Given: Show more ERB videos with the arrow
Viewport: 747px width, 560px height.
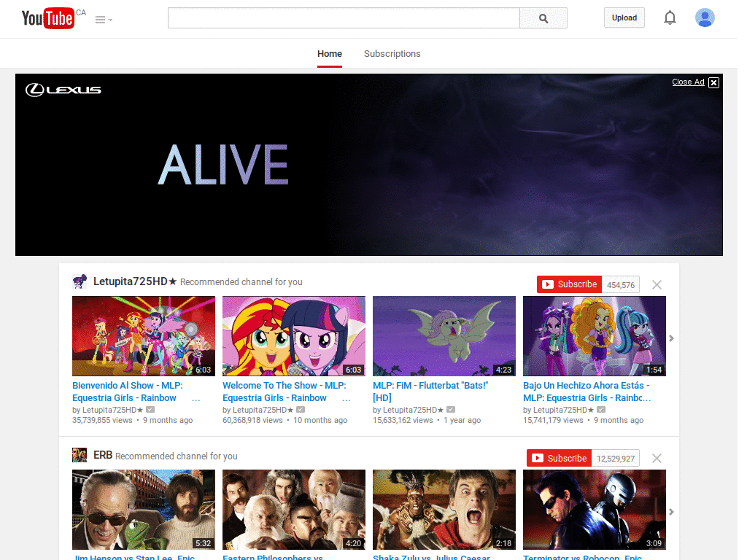Looking at the screenshot, I should click(671, 512).
